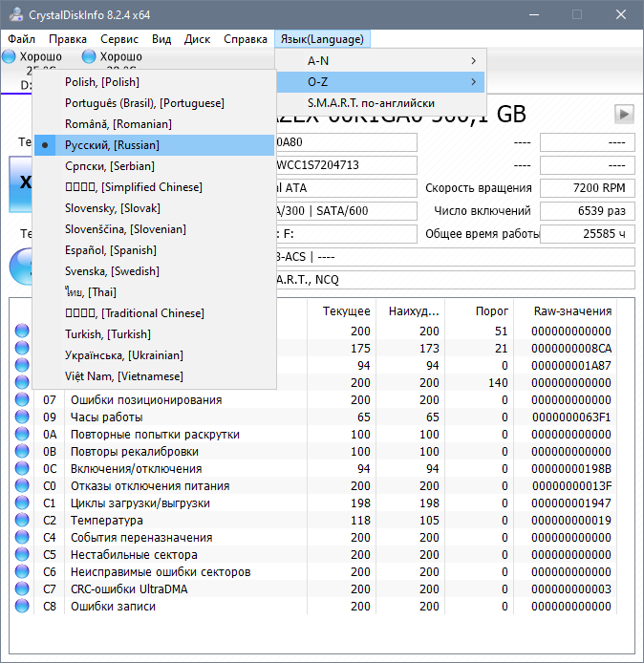This screenshot has height=663, width=644.
Task: Open the Справка menu
Action: point(245,39)
